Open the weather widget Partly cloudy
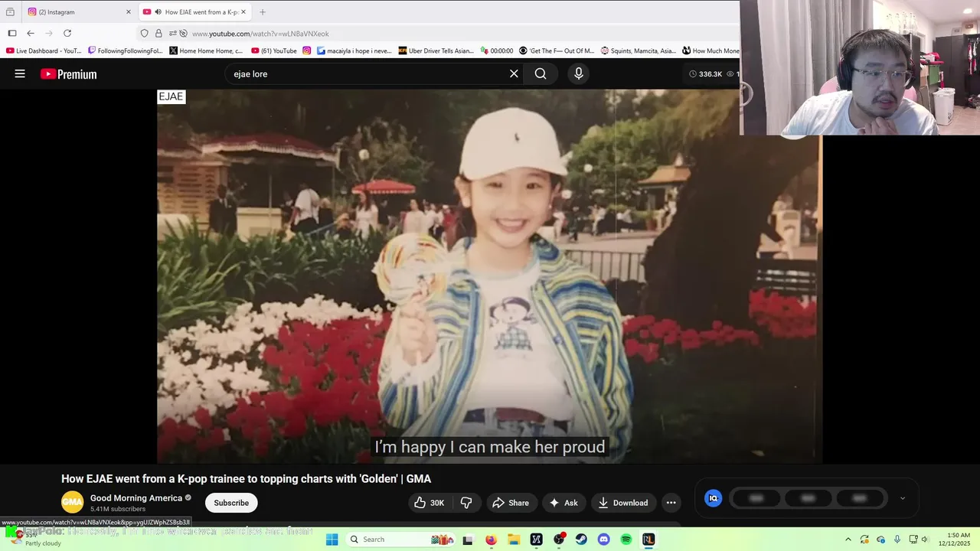 [x=34, y=540]
